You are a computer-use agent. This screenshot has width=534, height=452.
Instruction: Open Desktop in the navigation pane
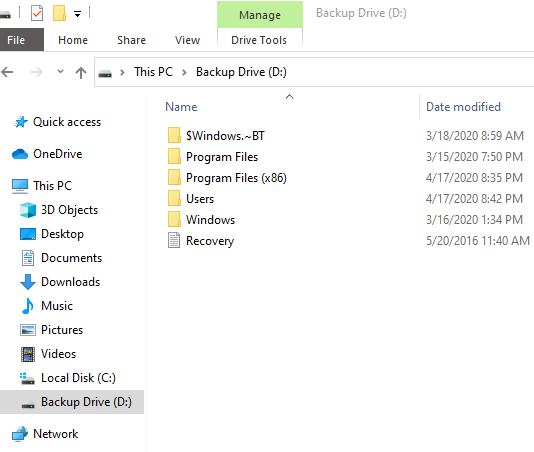[62, 234]
